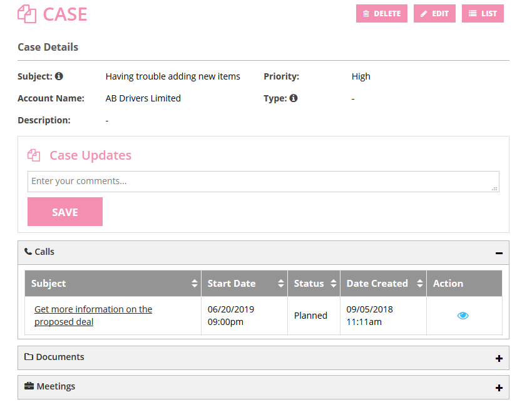Screen dimensions: 532x407
Task: Click the Case page title icon
Action: coord(27,14)
